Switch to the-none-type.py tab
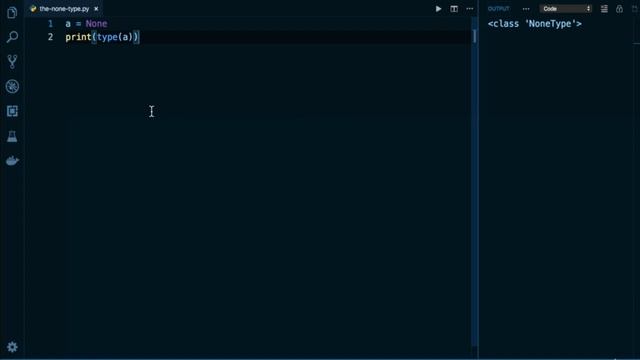Image resolution: width=640 pixels, height=360 pixels. (x=64, y=9)
